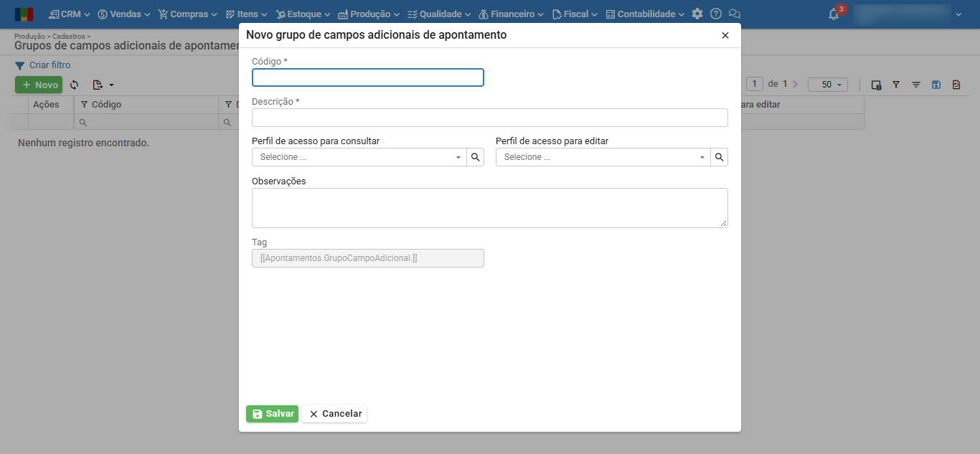Click the filter funnel icon in grid toolbar
This screenshot has width=980, height=454.
click(x=896, y=85)
